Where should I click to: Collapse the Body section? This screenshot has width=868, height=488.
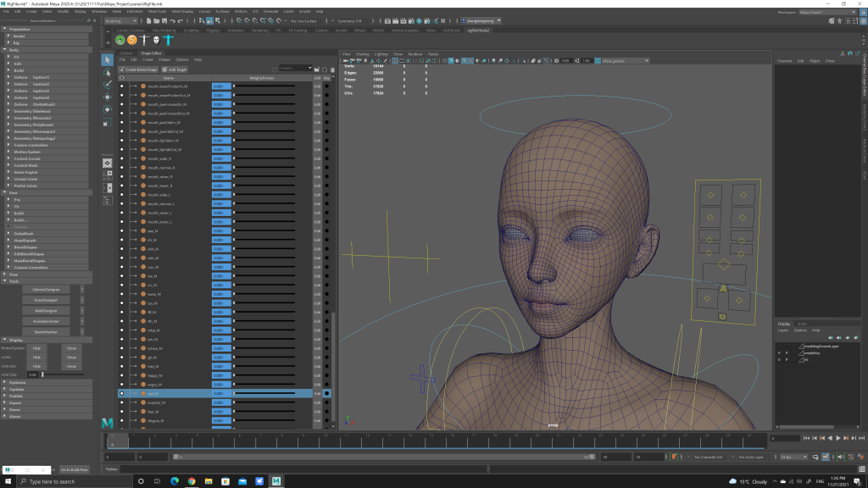pos(13,50)
